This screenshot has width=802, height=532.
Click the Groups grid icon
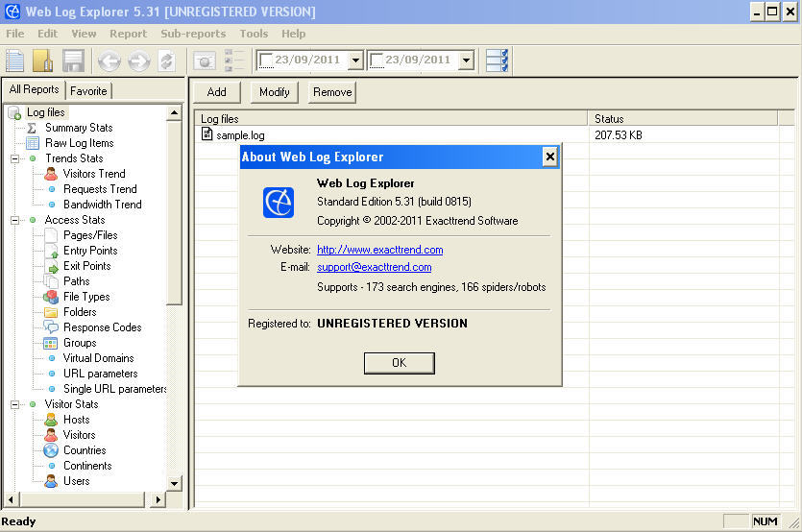50,343
